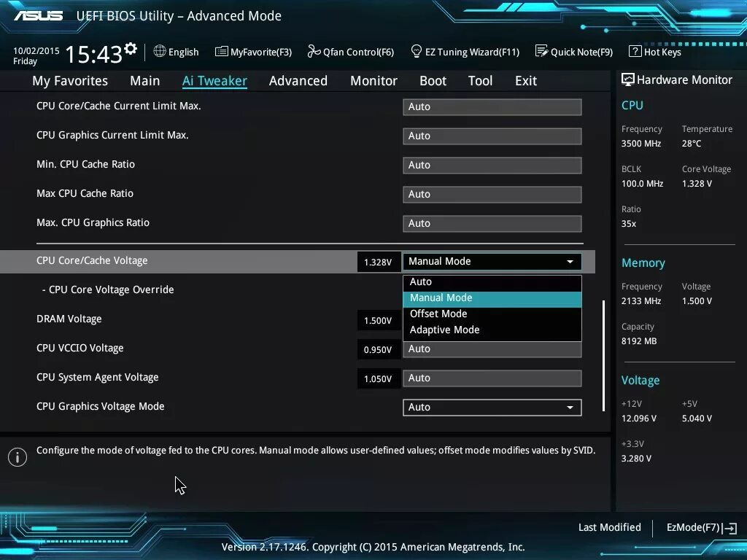
Task: Click the 1.328V value beside CPU Core/Cache Voltage
Action: [378, 262]
